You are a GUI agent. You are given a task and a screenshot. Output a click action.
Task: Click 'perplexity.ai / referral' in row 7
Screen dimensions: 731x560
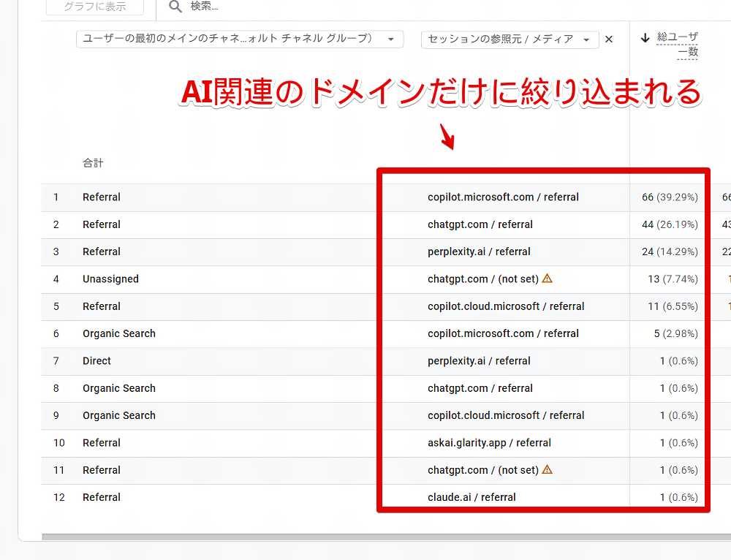479,361
